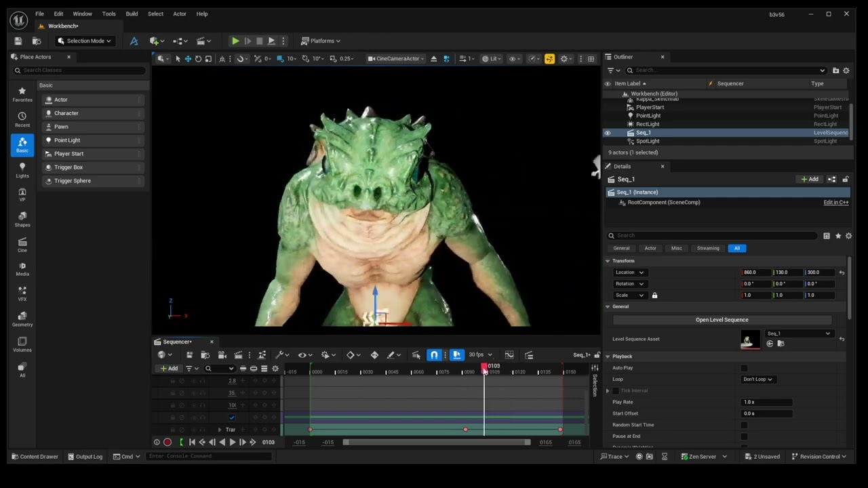This screenshot has height=488, width=868.
Task: Expand the Tran track in Sequencer
Action: [x=220, y=430]
